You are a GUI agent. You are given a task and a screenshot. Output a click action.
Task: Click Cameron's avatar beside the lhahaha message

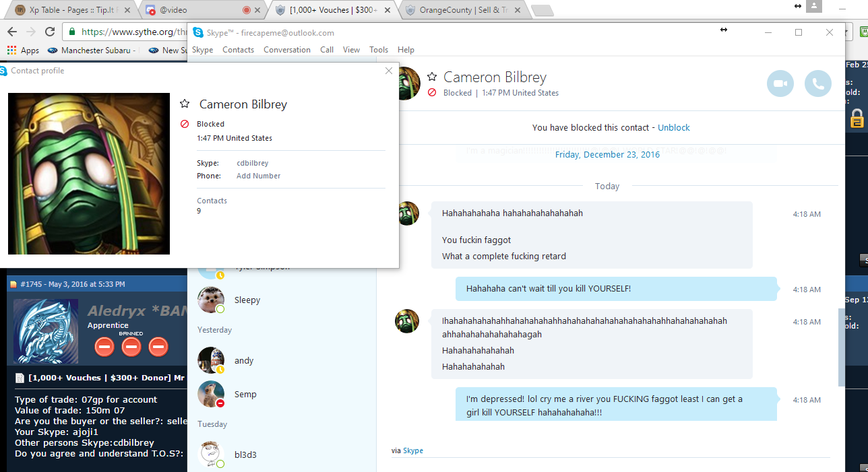click(407, 321)
